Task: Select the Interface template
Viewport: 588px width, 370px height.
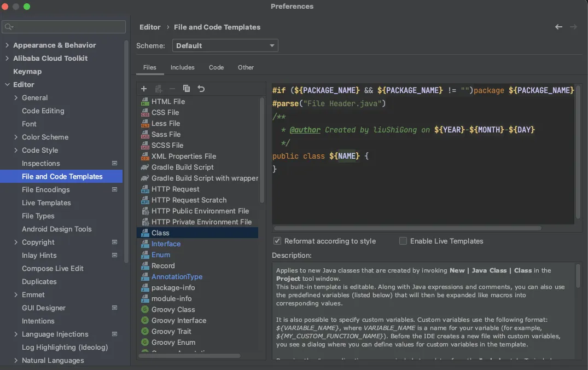Action: click(166, 244)
